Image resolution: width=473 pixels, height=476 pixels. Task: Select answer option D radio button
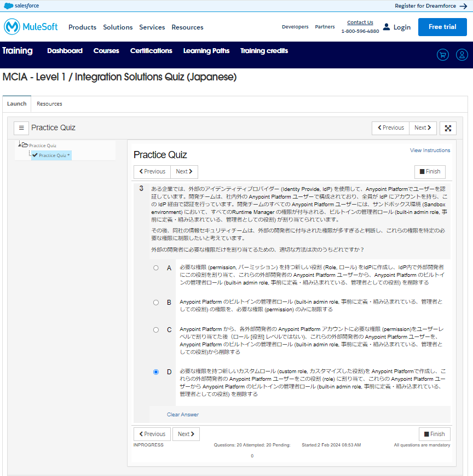pyautogui.click(x=156, y=372)
